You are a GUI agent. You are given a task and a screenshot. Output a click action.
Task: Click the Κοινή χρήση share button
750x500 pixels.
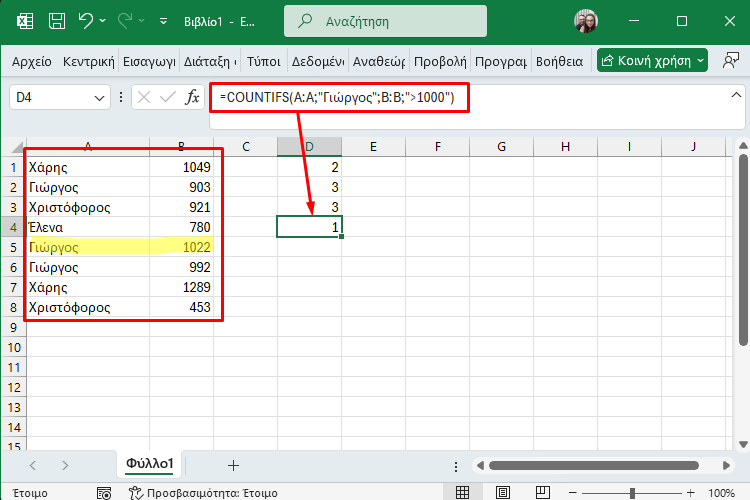[652, 61]
